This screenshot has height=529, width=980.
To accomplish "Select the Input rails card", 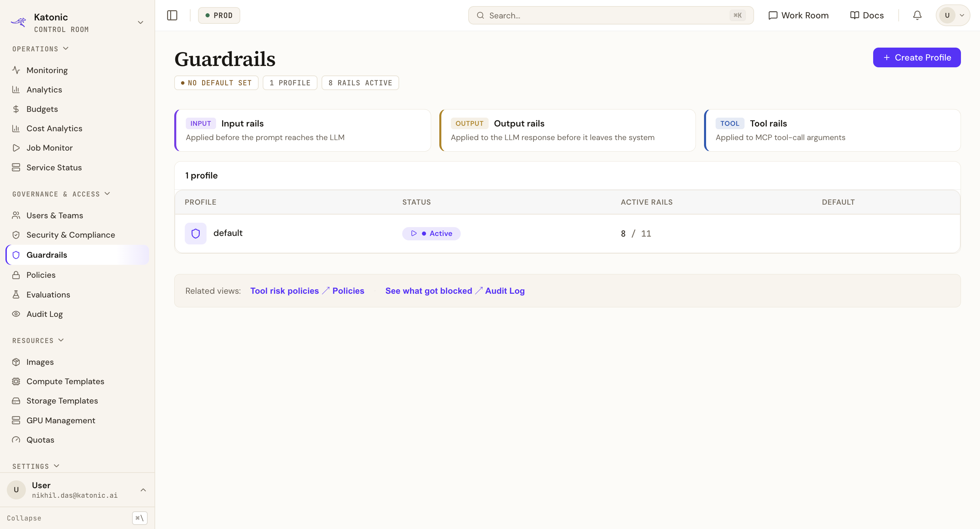I will [x=303, y=130].
